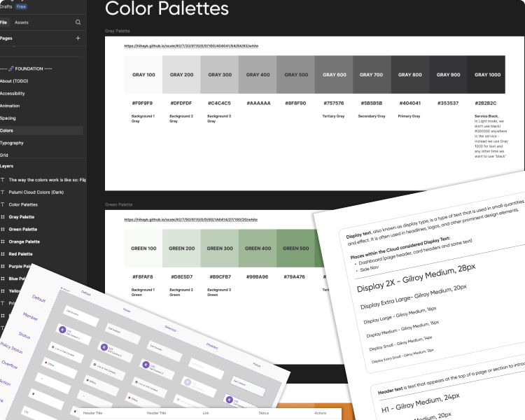This screenshot has width=525, height=420.
Task: Select the frame icon beside Gray Palette layer
Action: coord(3,217)
